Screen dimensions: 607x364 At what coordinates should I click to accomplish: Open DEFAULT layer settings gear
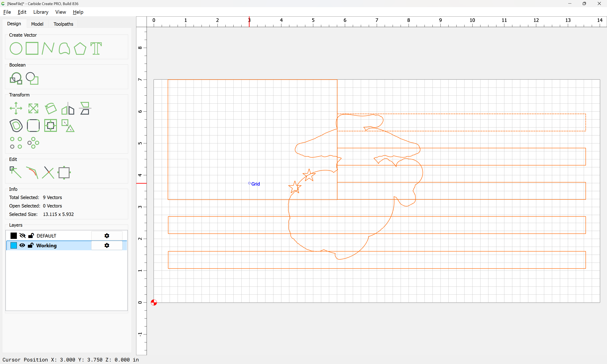point(107,236)
